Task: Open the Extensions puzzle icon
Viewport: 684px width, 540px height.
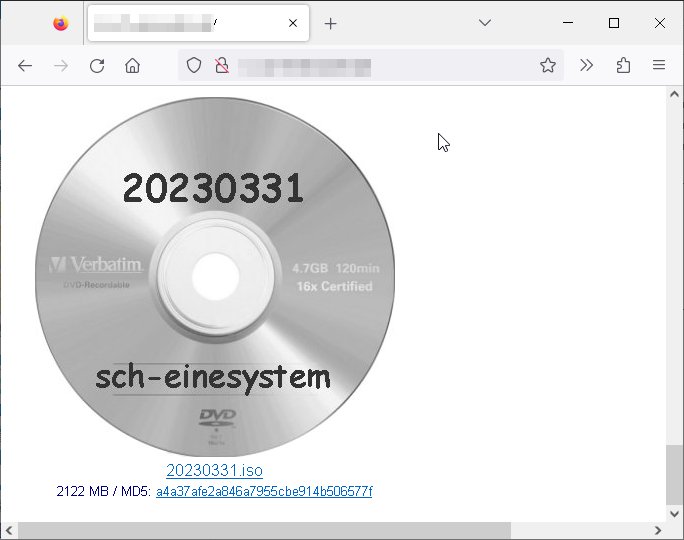Action: (623, 65)
